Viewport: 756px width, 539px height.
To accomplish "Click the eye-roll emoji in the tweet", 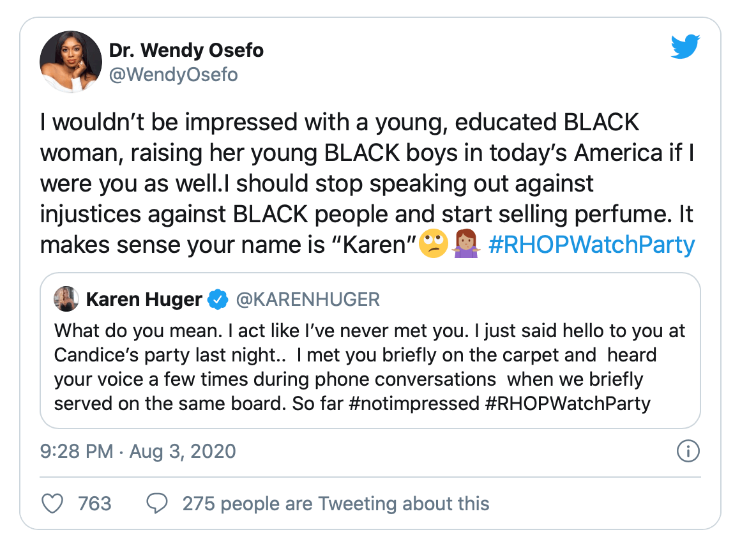I will pyautogui.click(x=430, y=246).
